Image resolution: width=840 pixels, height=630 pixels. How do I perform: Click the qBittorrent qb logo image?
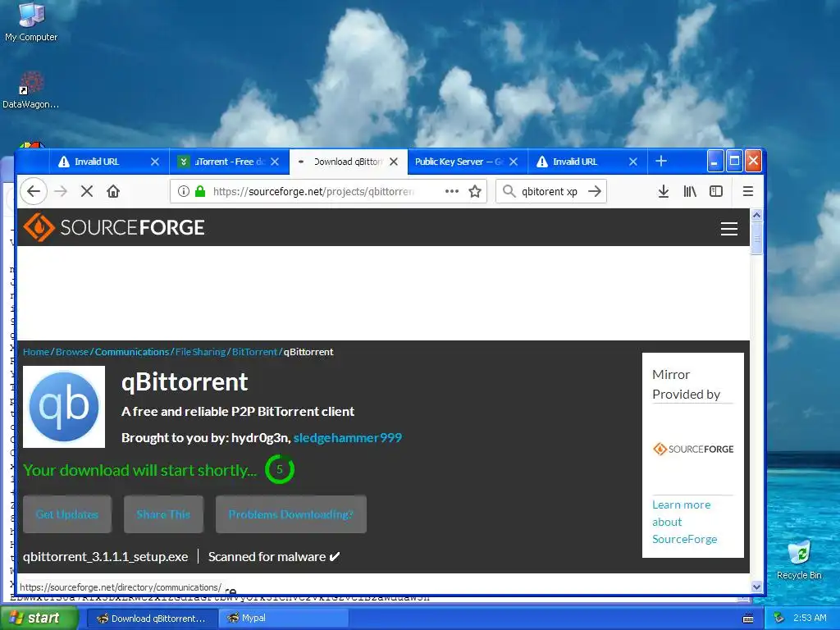[64, 407]
